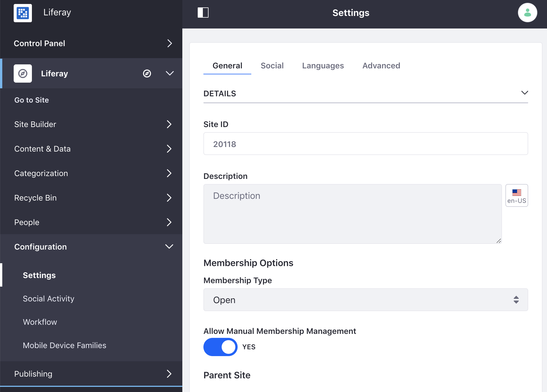The image size is (547, 392).
Task: Click the Liferay grid logo icon
Action: (23, 13)
